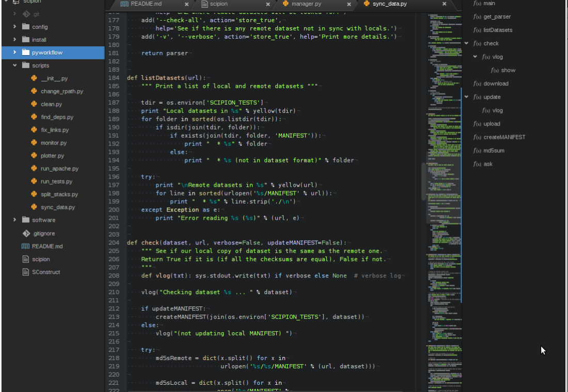This screenshot has width=568, height=392.
Task: Jump to show function in outline
Action: 508,70
